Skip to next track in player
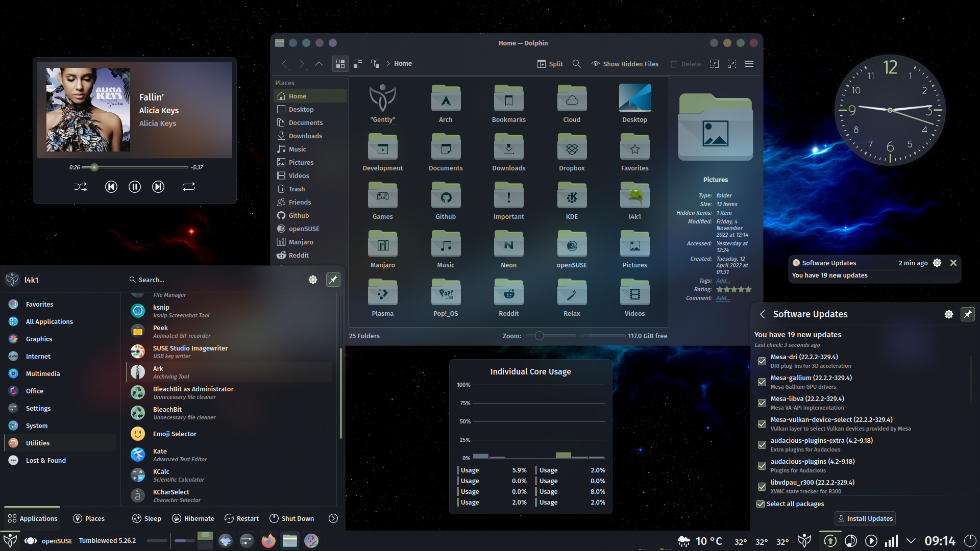The height and width of the screenshot is (551, 980). click(158, 187)
